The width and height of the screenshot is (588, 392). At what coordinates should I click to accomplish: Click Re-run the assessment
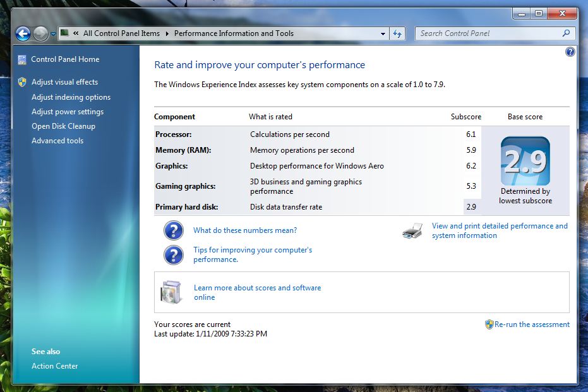pyautogui.click(x=532, y=324)
